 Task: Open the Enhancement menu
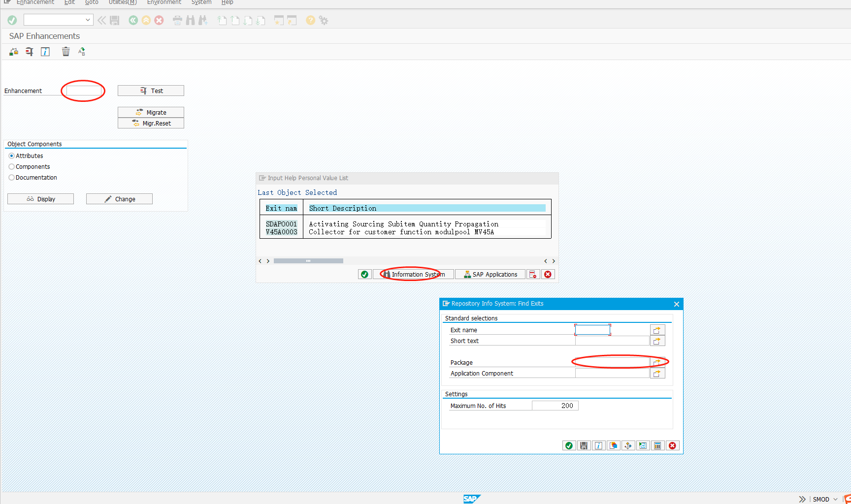[35, 2]
